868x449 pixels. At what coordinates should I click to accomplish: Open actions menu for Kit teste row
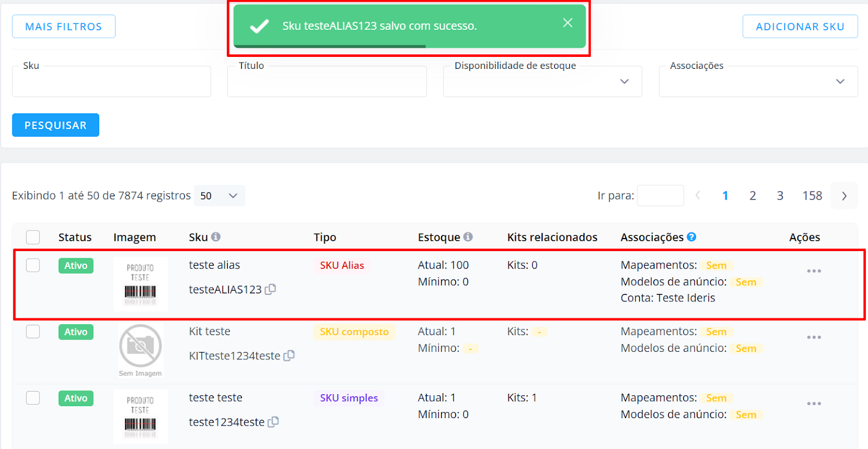tap(814, 337)
